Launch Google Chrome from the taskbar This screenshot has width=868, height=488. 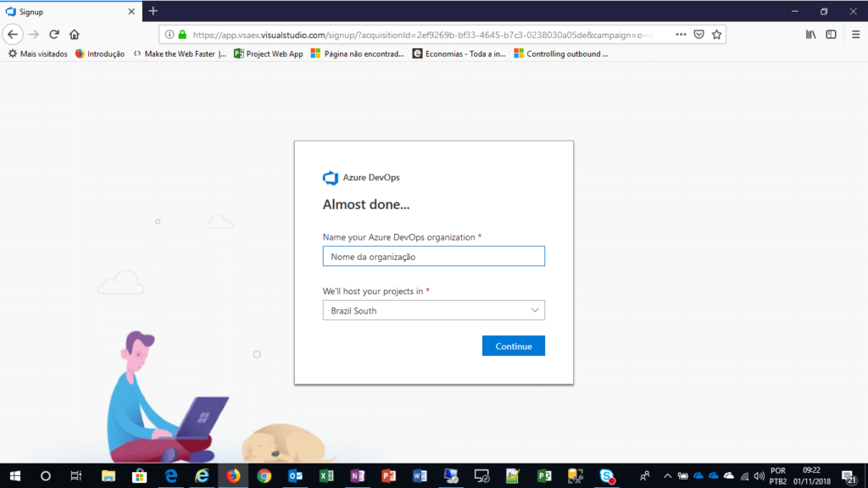[264, 476]
